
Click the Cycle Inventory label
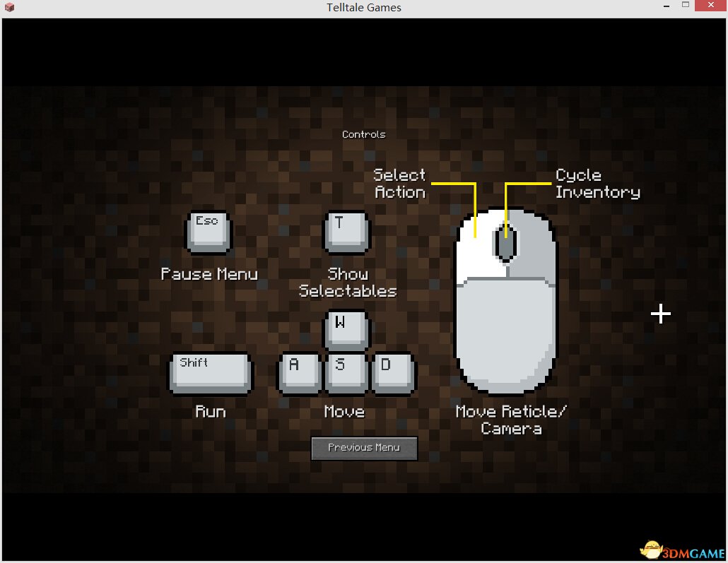coord(597,184)
